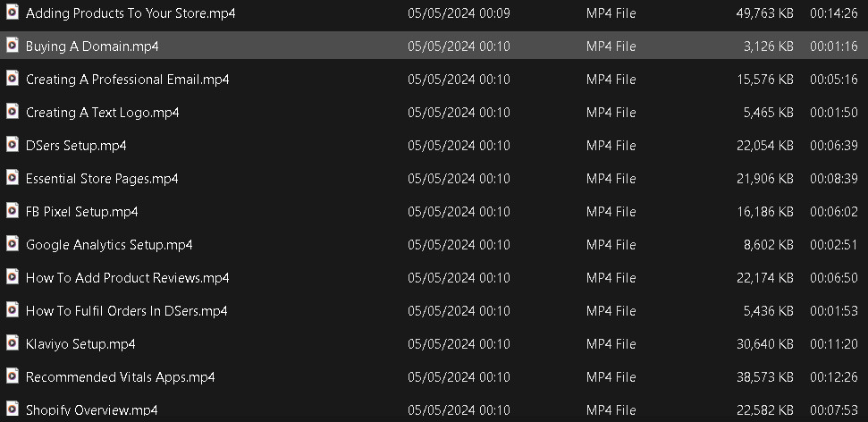
Task: Click the 00:12:26 video duration
Action: (833, 376)
